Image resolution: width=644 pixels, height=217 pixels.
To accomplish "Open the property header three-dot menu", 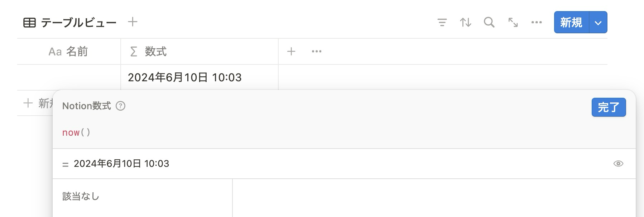I will 317,52.
